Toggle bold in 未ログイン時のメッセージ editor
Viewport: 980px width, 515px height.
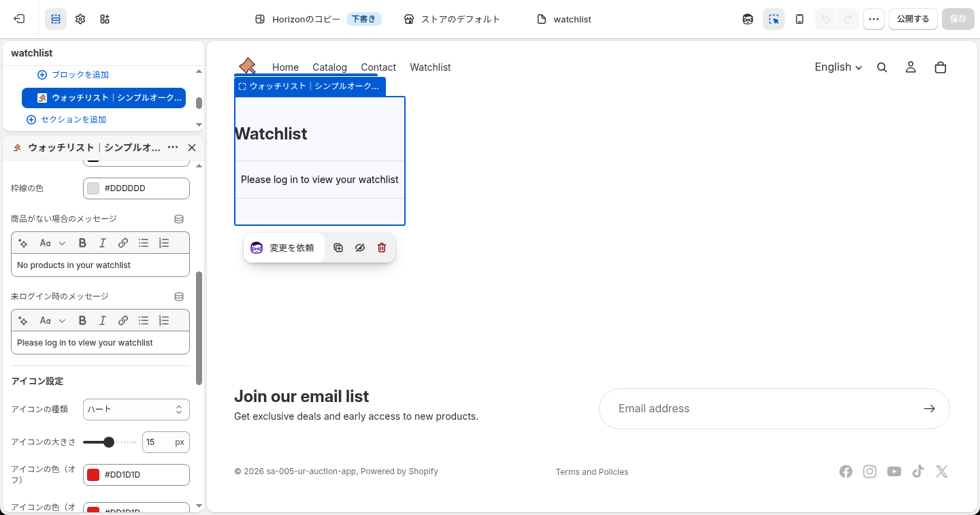tap(82, 320)
